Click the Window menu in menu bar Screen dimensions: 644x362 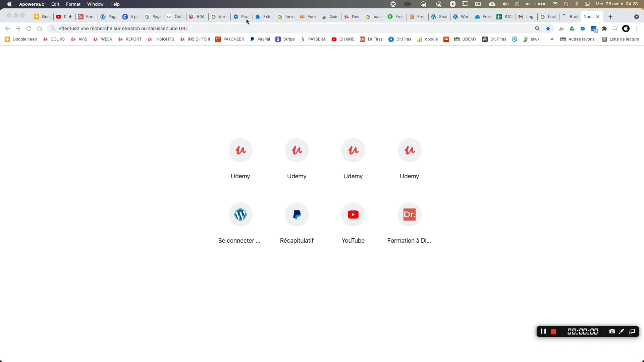tap(95, 4)
